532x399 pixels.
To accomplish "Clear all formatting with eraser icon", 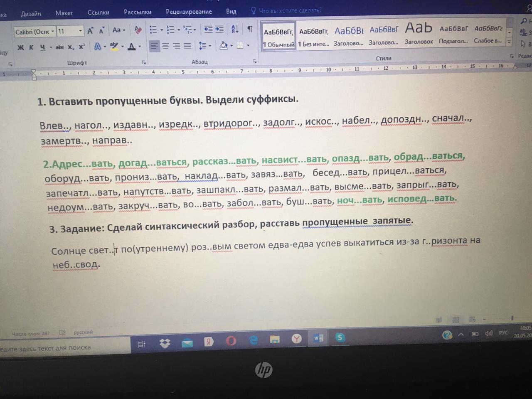I will pos(138,30).
